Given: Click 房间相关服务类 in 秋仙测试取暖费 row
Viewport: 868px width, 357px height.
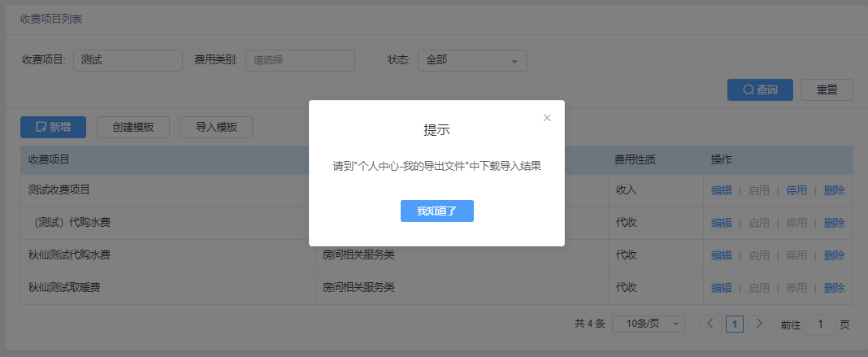Looking at the screenshot, I should pyautogui.click(x=358, y=288).
